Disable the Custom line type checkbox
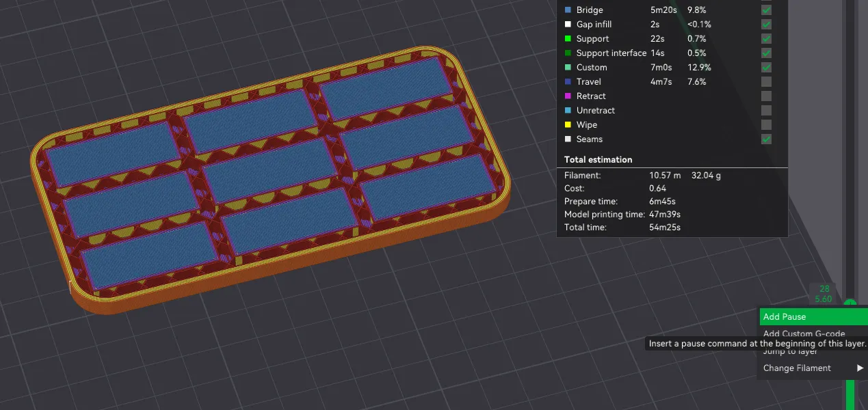The width and height of the screenshot is (868, 410). (767, 68)
